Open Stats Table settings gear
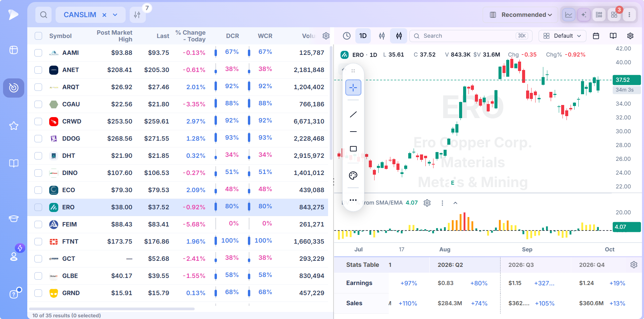The image size is (644, 319). (634, 265)
